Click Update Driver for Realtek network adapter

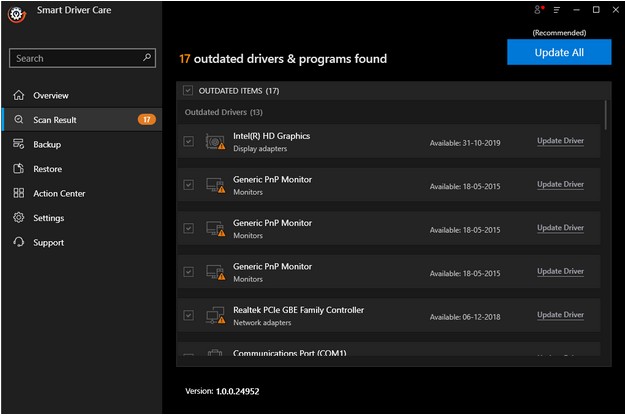click(x=560, y=315)
